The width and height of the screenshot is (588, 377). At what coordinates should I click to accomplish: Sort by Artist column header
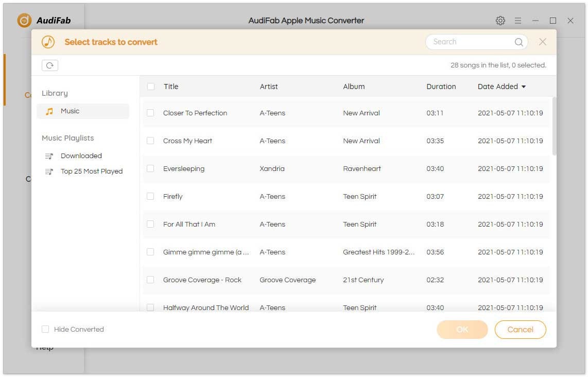(x=269, y=87)
